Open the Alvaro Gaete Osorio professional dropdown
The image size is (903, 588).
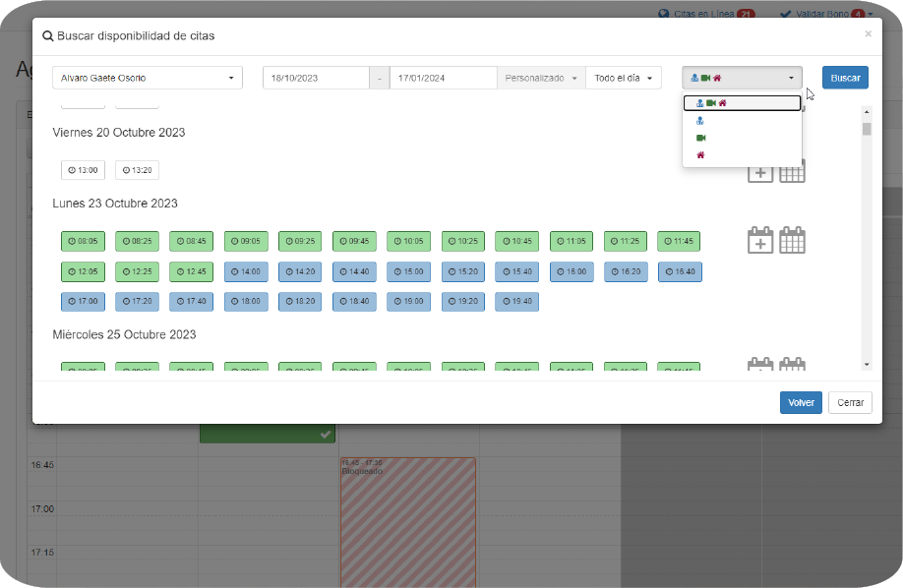coord(147,78)
